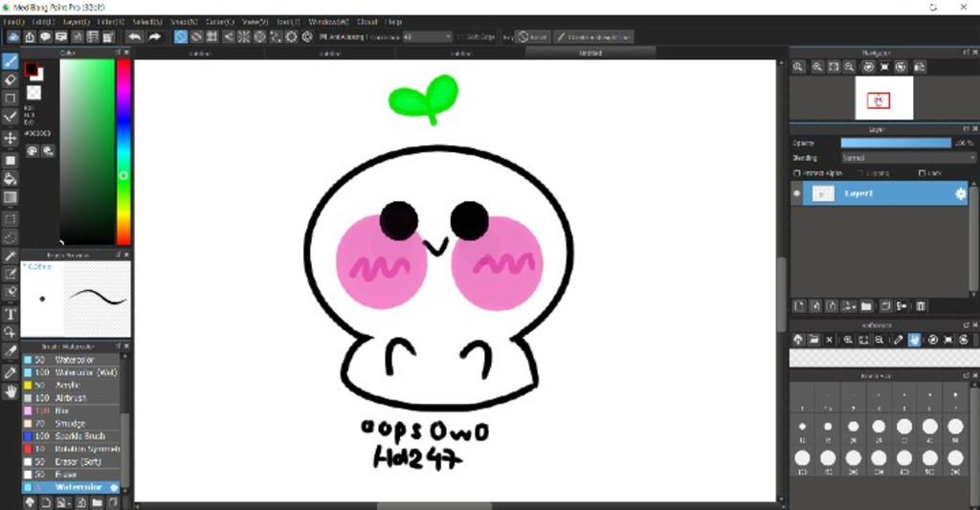Image resolution: width=980 pixels, height=510 pixels.
Task: Click the Reset button in the top toolbar
Action: click(x=532, y=37)
